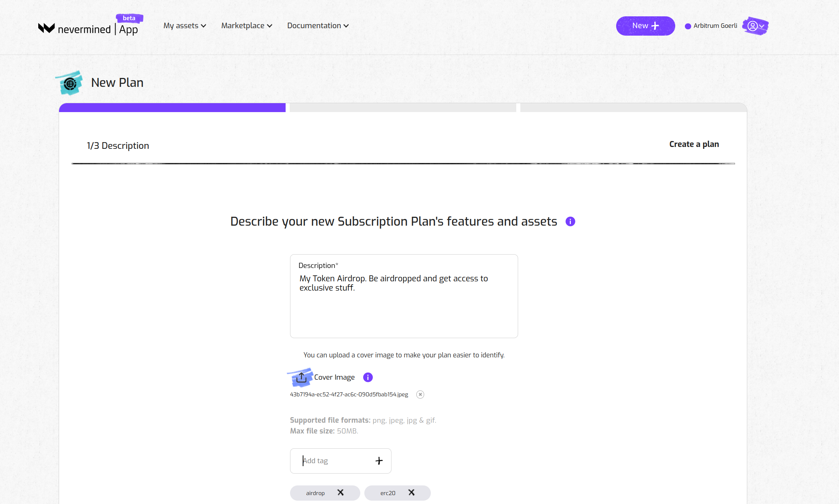Remove the airdrop tag

pyautogui.click(x=341, y=492)
